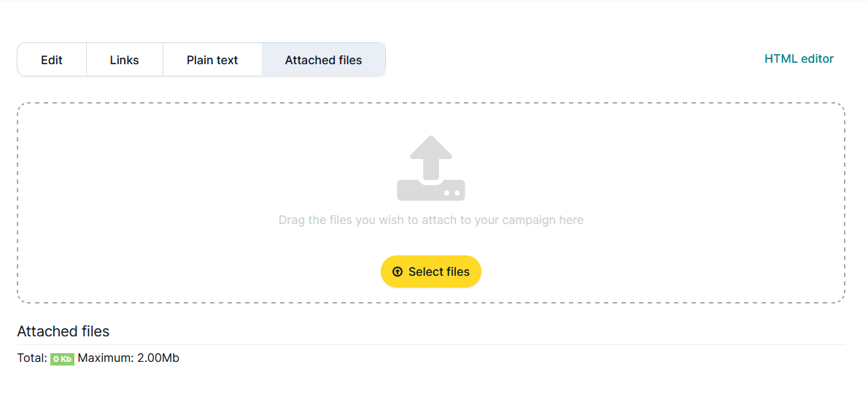Click the divider line under Attached files heading
The width and height of the screenshot is (868, 402).
point(430,344)
